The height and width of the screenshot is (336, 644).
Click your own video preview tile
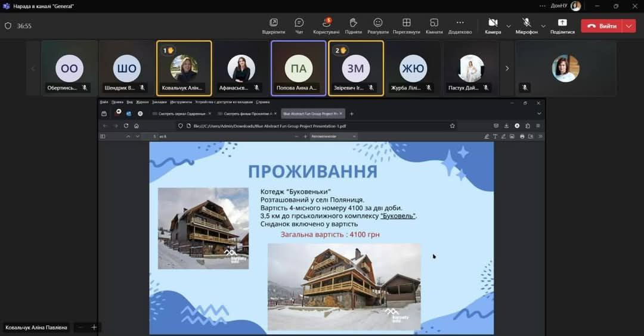(x=565, y=68)
